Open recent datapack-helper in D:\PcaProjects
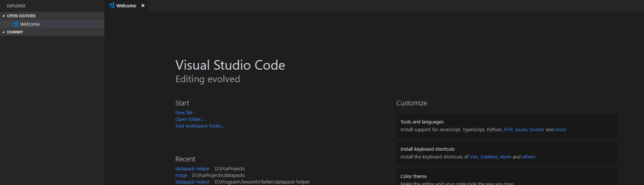Screen dimensions: 644x185 pos(192,168)
